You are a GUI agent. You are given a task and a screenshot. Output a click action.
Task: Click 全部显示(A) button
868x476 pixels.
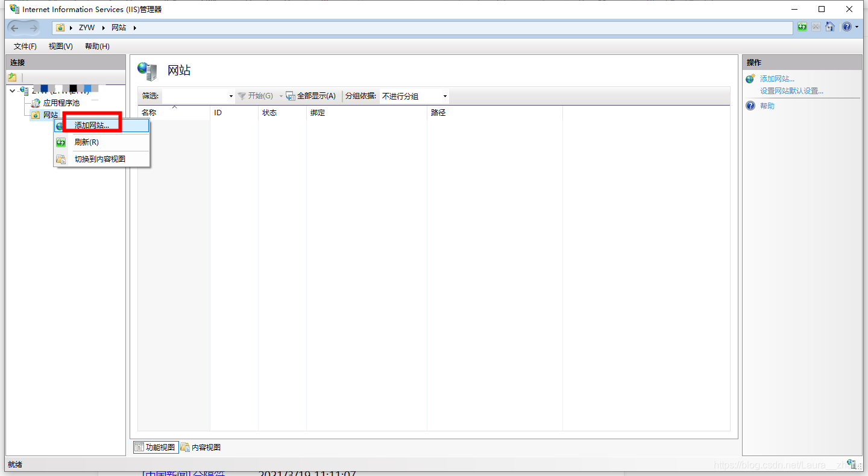click(x=310, y=96)
